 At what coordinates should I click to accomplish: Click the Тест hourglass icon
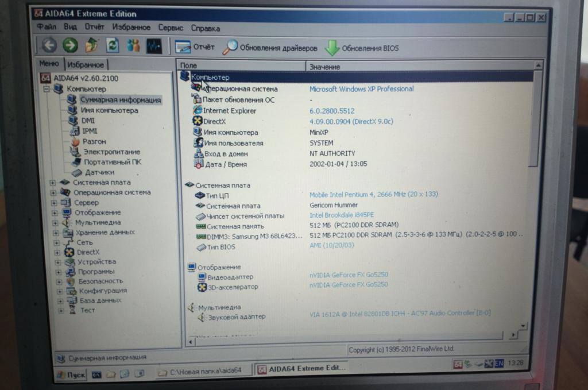click(x=72, y=310)
